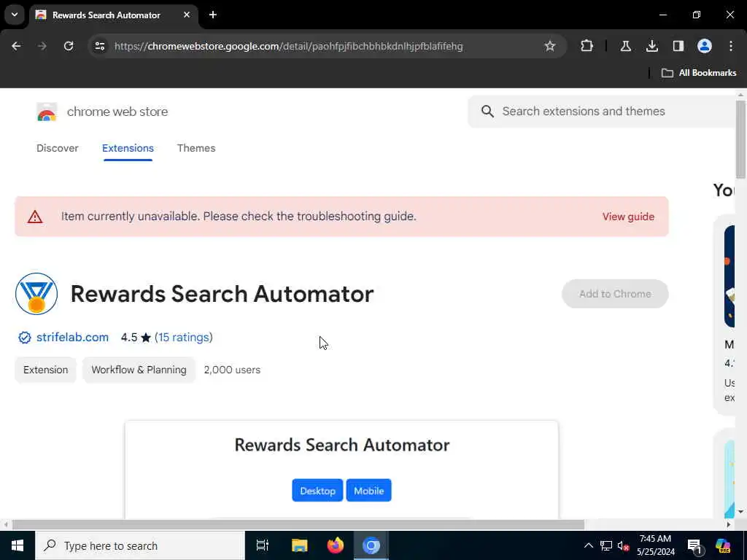
Task: Click the Chrome taskbar icon
Action: 371,545
